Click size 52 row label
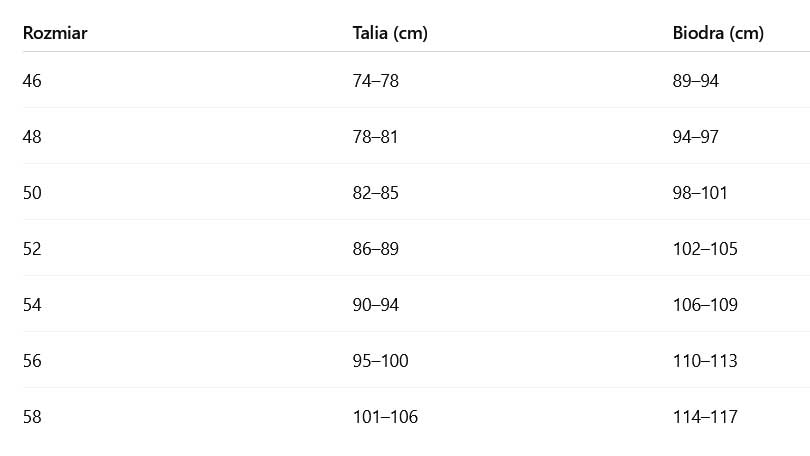The width and height of the screenshot is (810, 456). pos(33,249)
